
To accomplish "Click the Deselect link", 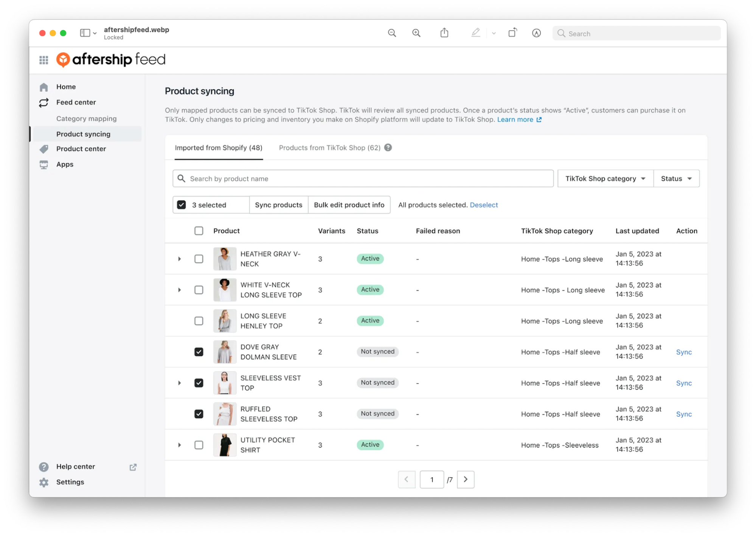I will [x=484, y=205].
